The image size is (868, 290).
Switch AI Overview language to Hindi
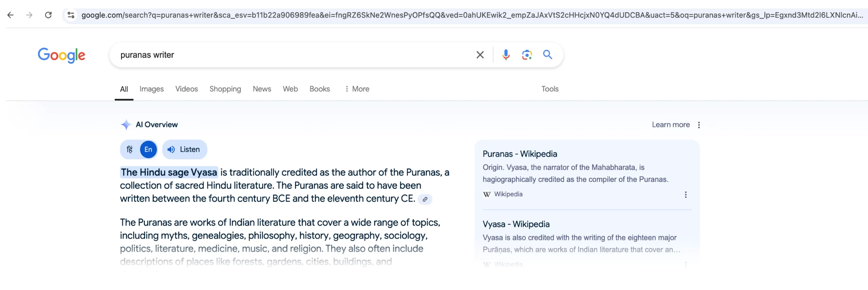pos(130,149)
